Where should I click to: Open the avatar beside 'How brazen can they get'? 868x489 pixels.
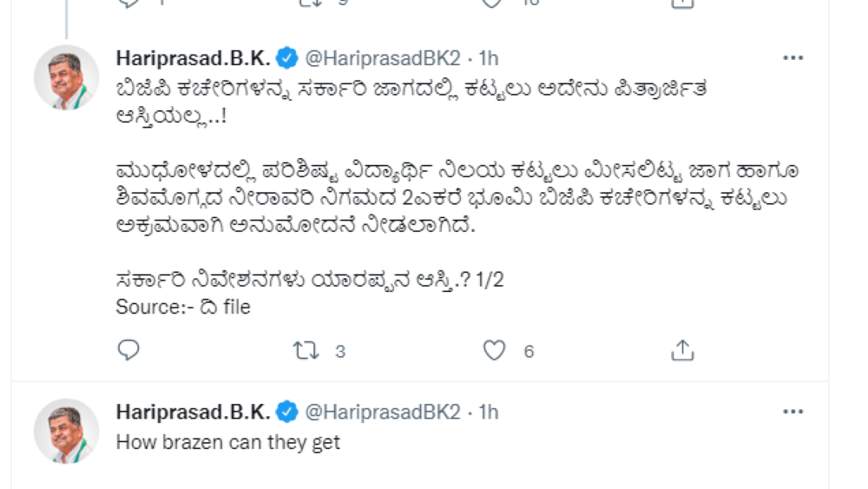pyautogui.click(x=66, y=431)
